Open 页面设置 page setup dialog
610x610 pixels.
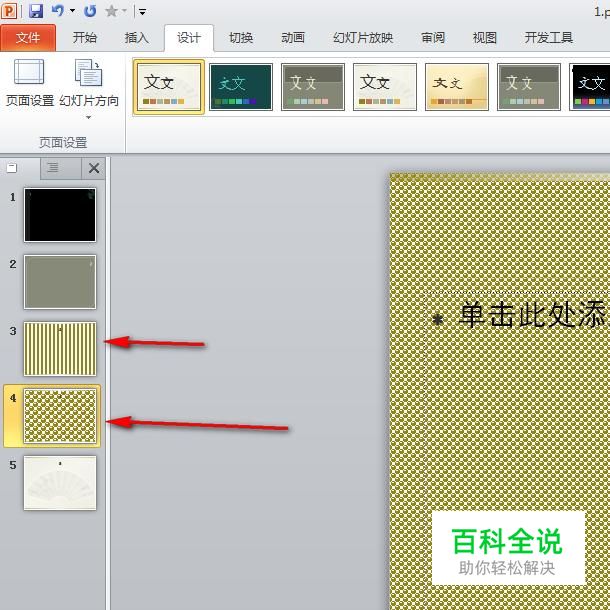pyautogui.click(x=30, y=83)
